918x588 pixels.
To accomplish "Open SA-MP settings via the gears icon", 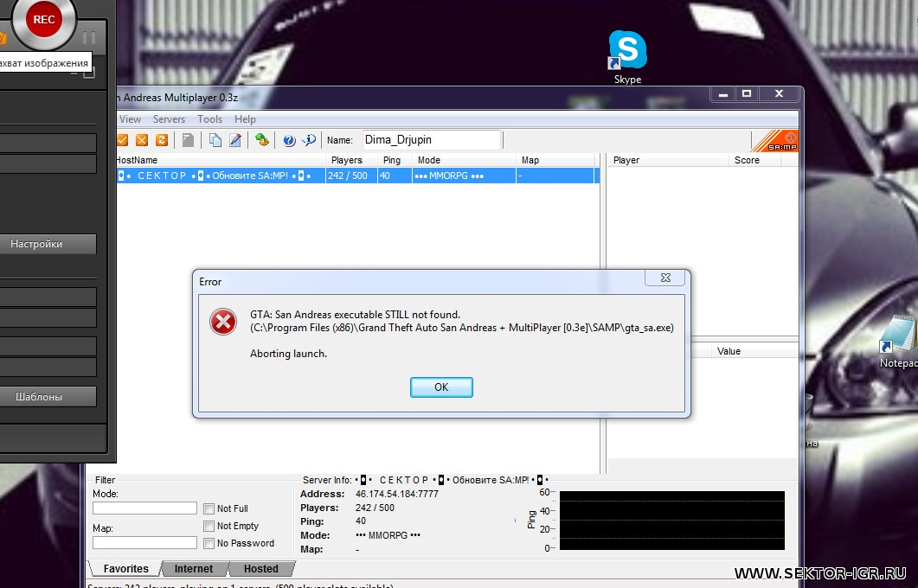I will (x=261, y=140).
